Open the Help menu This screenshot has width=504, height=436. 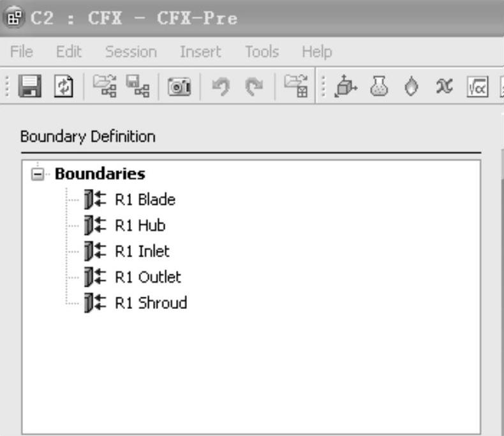(316, 52)
